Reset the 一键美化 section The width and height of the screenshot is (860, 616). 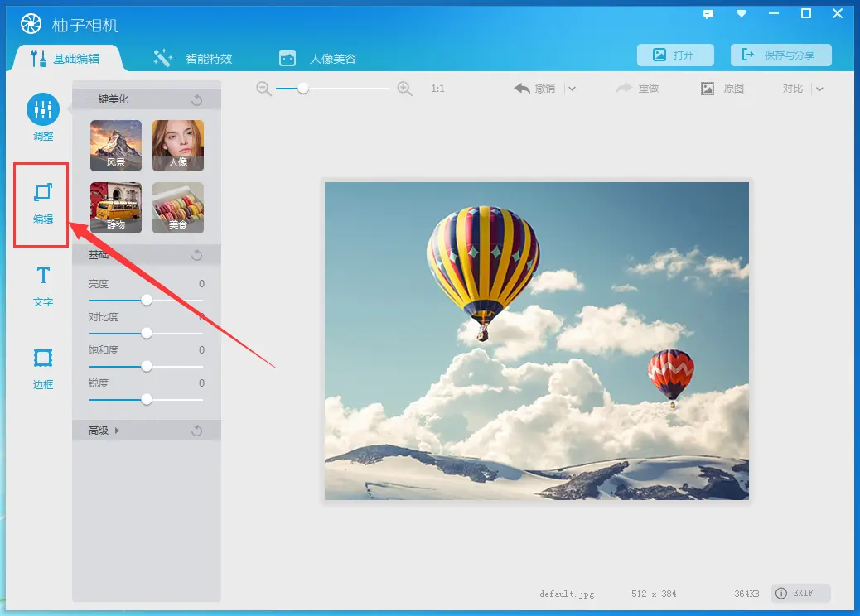pyautogui.click(x=197, y=100)
